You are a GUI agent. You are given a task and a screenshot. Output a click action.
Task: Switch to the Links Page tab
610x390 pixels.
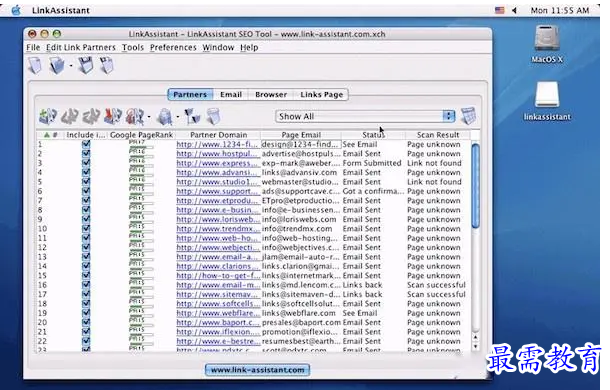[321, 95]
